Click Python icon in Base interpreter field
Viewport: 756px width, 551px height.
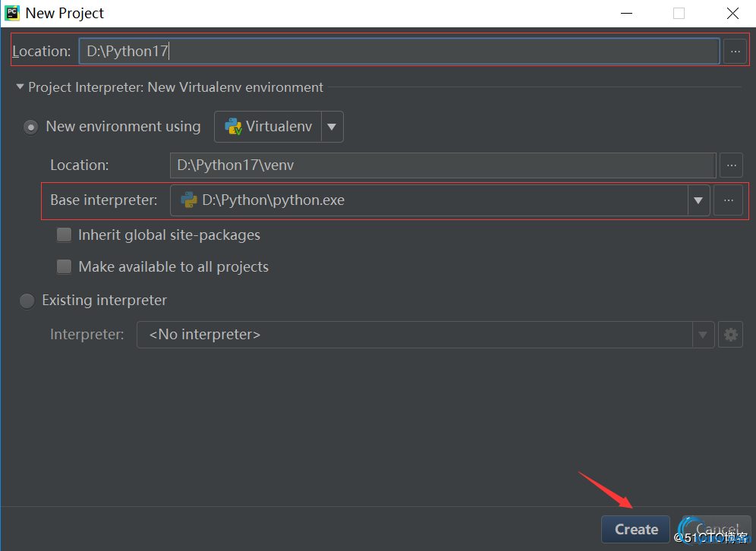tap(188, 200)
